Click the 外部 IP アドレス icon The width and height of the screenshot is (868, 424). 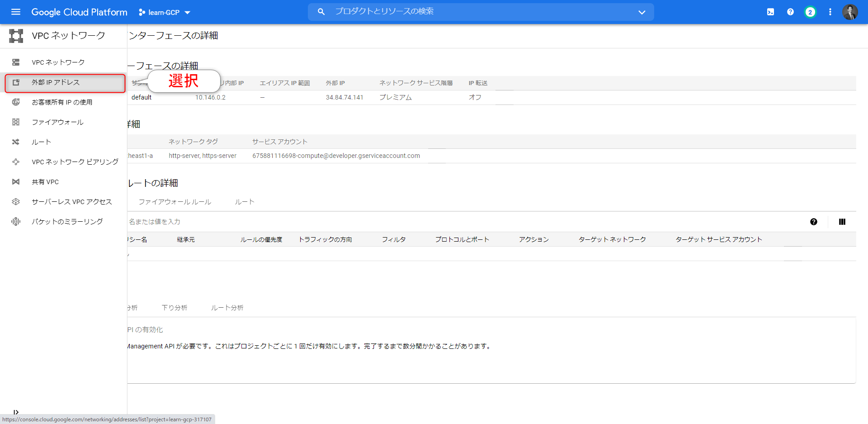click(16, 82)
